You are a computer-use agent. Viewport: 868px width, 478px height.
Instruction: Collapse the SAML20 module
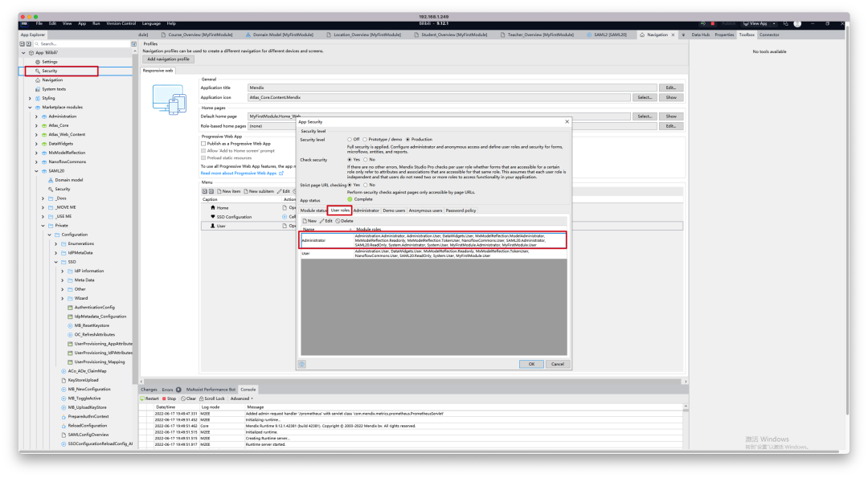[x=36, y=171]
